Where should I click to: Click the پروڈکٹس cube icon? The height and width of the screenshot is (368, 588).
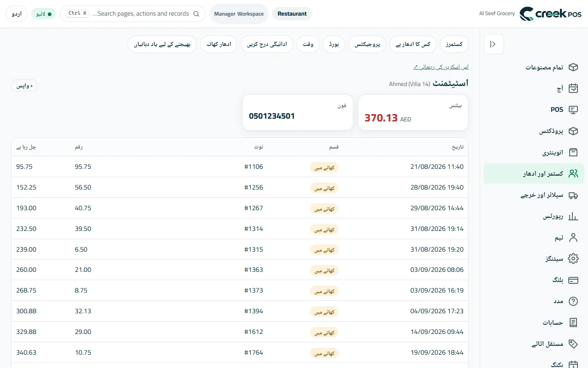[x=573, y=131]
